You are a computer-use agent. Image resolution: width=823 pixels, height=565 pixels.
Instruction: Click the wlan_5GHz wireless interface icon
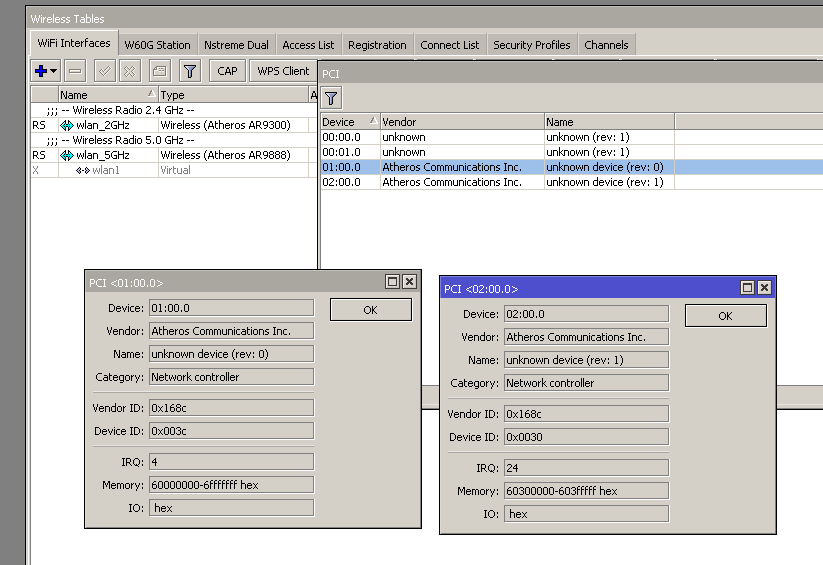[67, 155]
